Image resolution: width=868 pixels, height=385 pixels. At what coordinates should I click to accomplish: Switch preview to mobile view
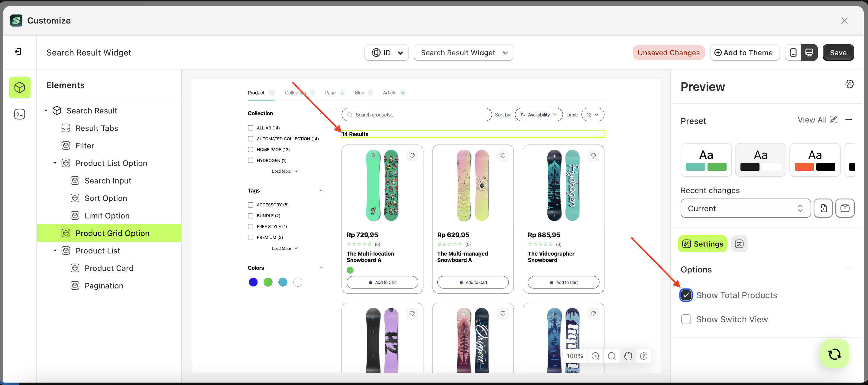point(793,52)
